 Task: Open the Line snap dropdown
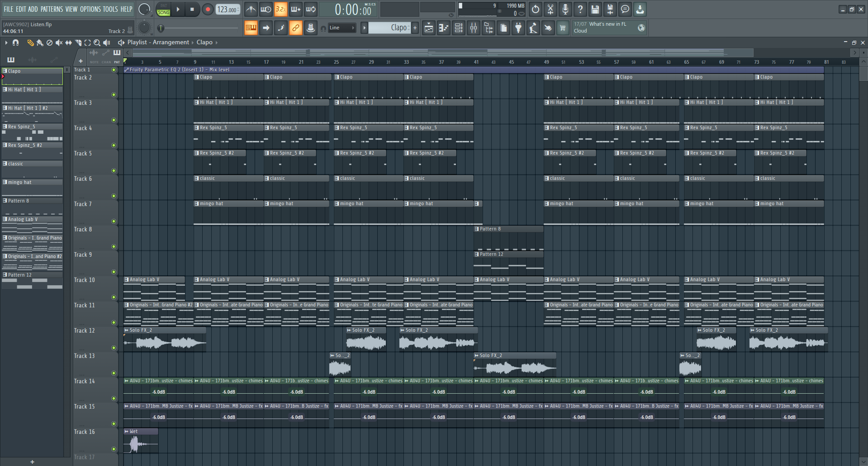[x=342, y=28]
